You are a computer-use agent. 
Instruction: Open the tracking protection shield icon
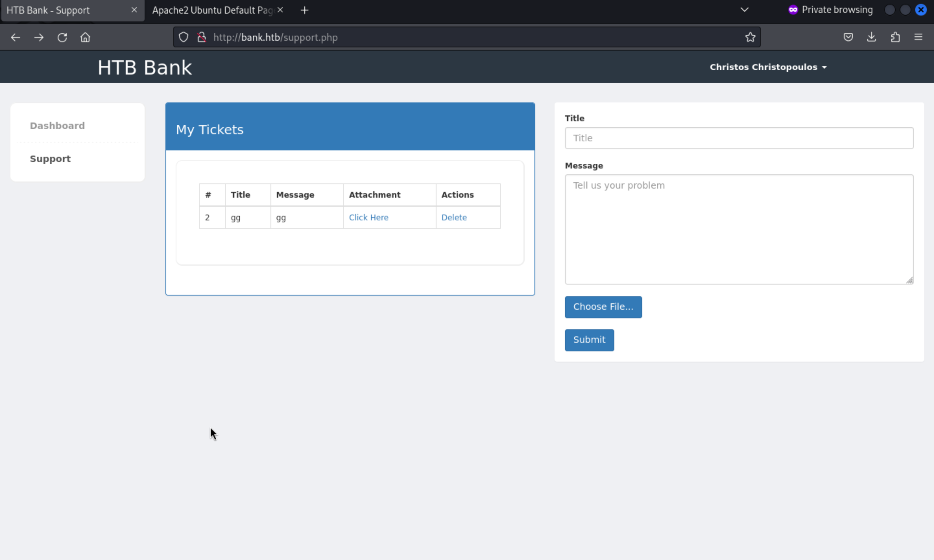pos(184,37)
